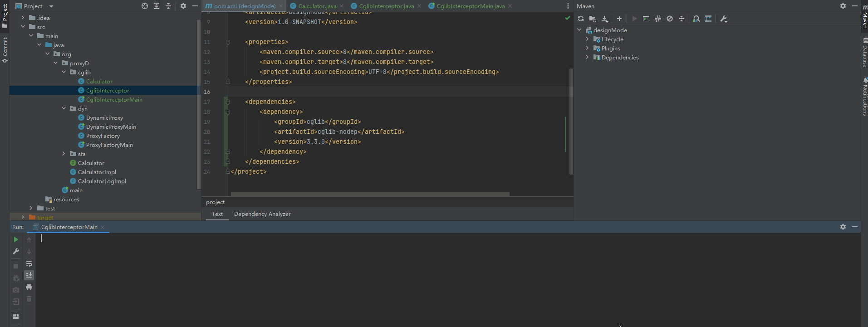Open Maven settings wrench dropdown
The image size is (868, 327).
click(x=724, y=19)
